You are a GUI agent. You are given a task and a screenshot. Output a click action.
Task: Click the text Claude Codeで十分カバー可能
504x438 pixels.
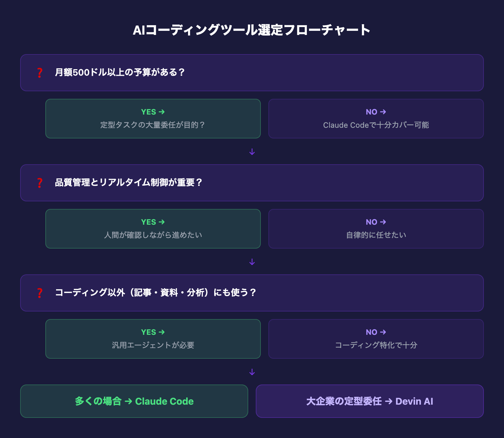(x=376, y=125)
